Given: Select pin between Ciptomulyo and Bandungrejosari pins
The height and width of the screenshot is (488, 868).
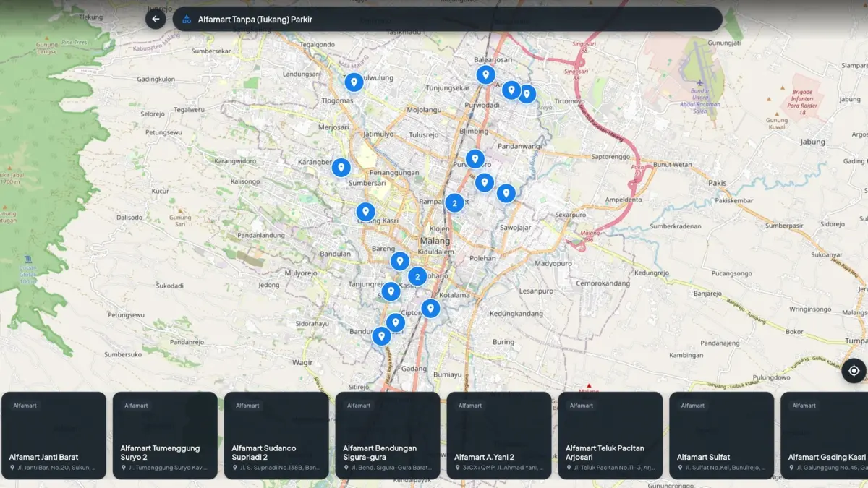Looking at the screenshot, I should click(x=395, y=322).
